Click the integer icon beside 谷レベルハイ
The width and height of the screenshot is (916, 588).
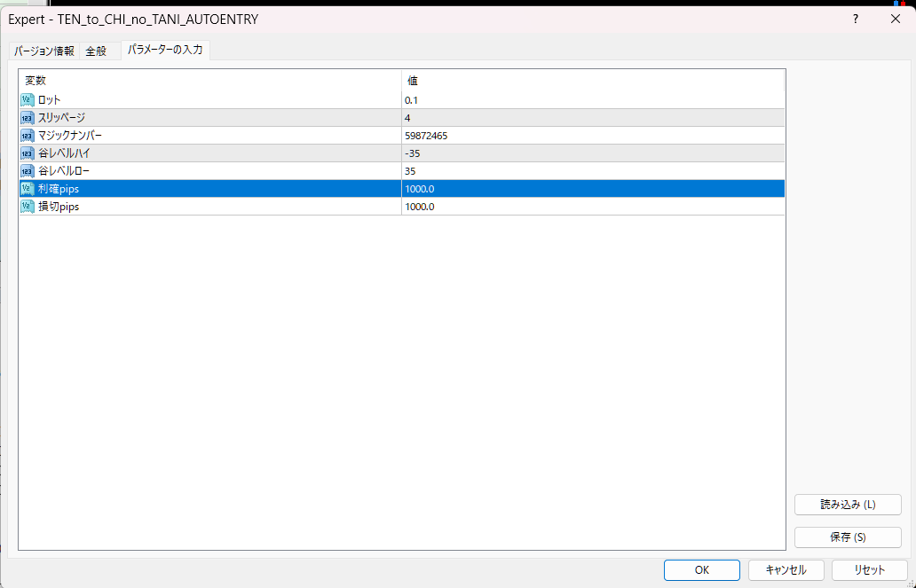(x=27, y=153)
